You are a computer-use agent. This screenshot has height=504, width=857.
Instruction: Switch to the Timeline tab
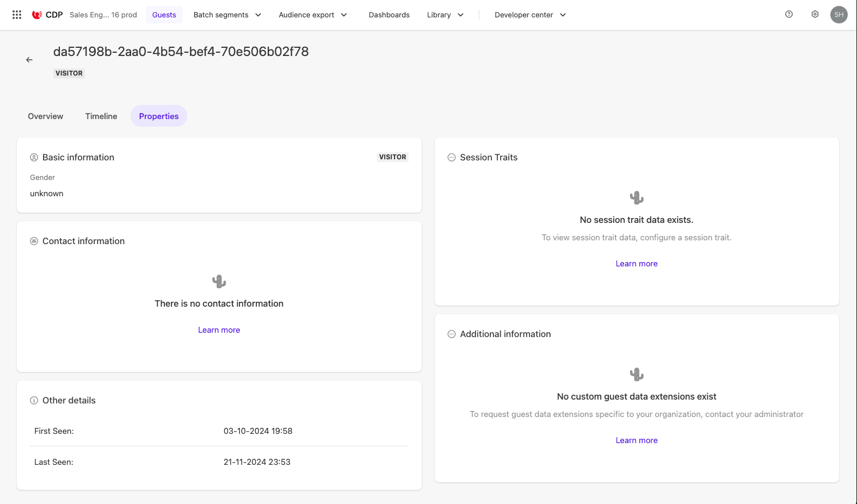101,116
